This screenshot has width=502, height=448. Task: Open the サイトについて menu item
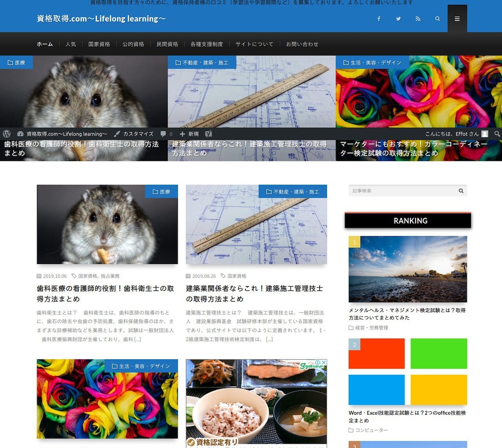coord(254,44)
